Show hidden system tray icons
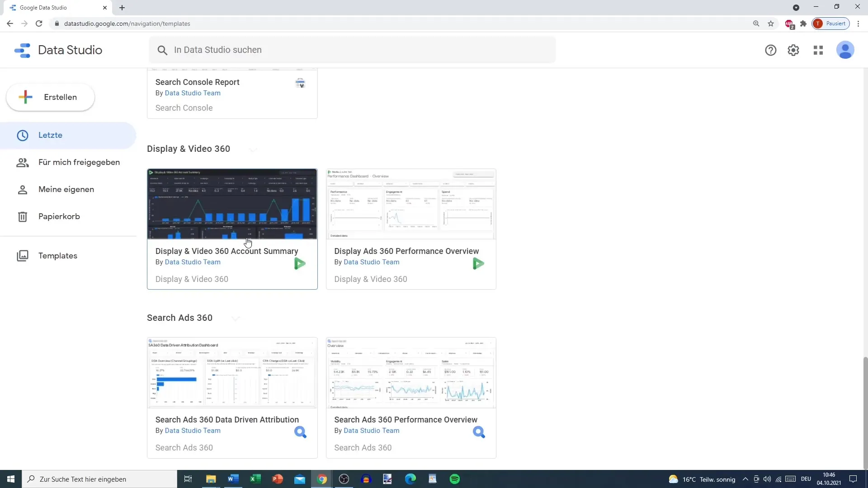The image size is (868, 488). [x=745, y=479]
